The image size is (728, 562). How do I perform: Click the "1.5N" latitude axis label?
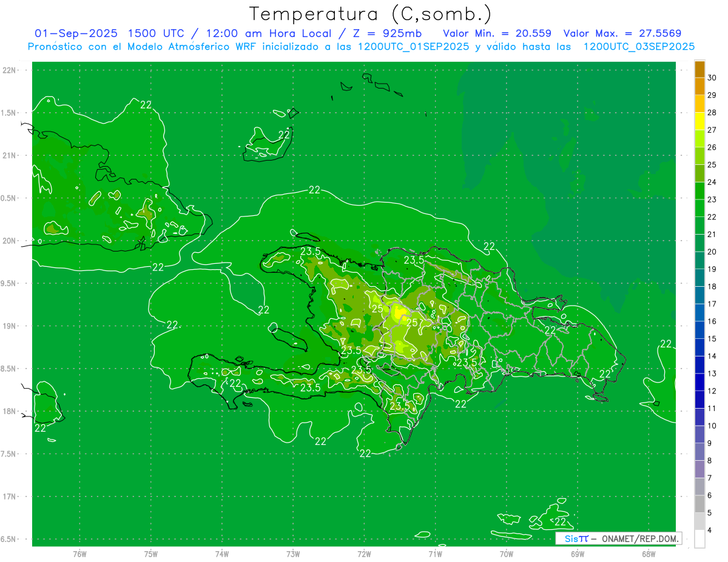[8, 113]
